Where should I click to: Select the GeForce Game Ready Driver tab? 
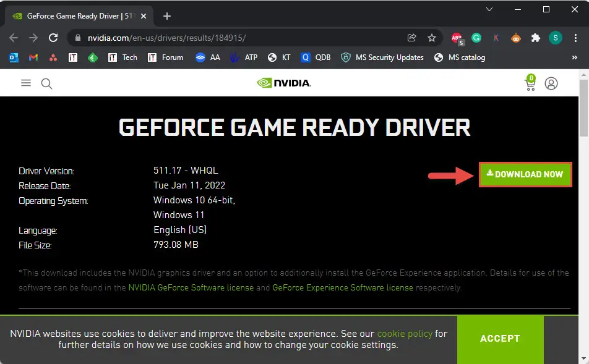coord(78,16)
